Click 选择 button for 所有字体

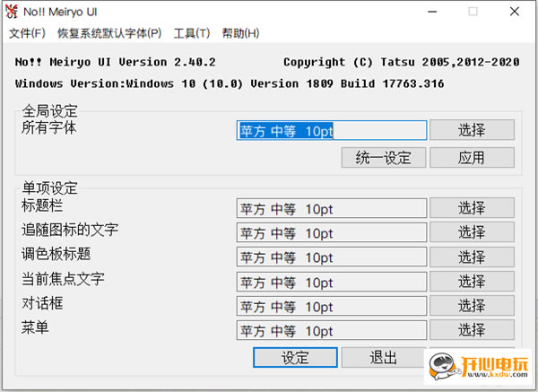tap(472, 130)
